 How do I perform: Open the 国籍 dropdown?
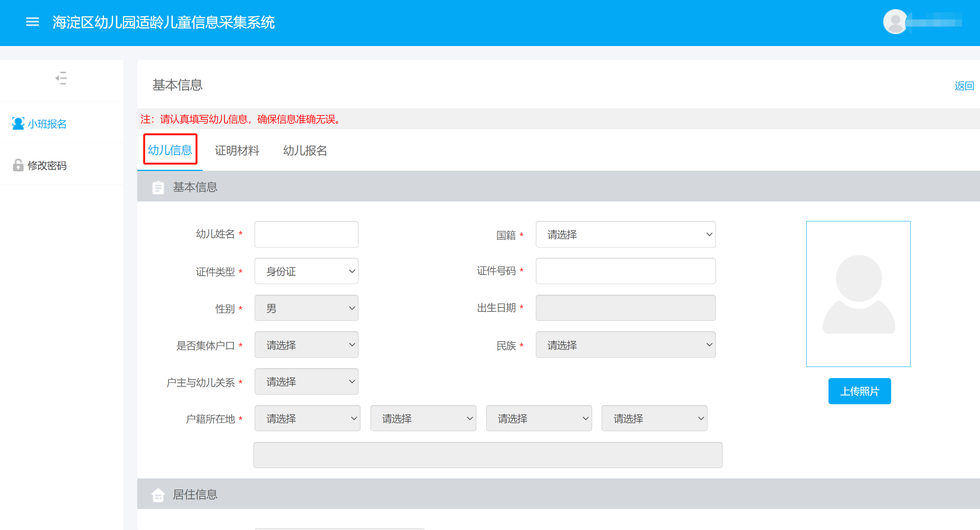tap(625, 234)
